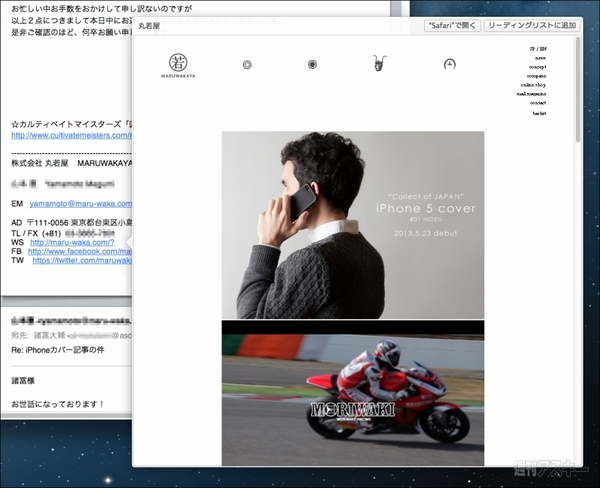Image resolution: width=600 pixels, height=488 pixels.
Task: Click "2013.5.23 debut" text on the banner
Action: 426,233
